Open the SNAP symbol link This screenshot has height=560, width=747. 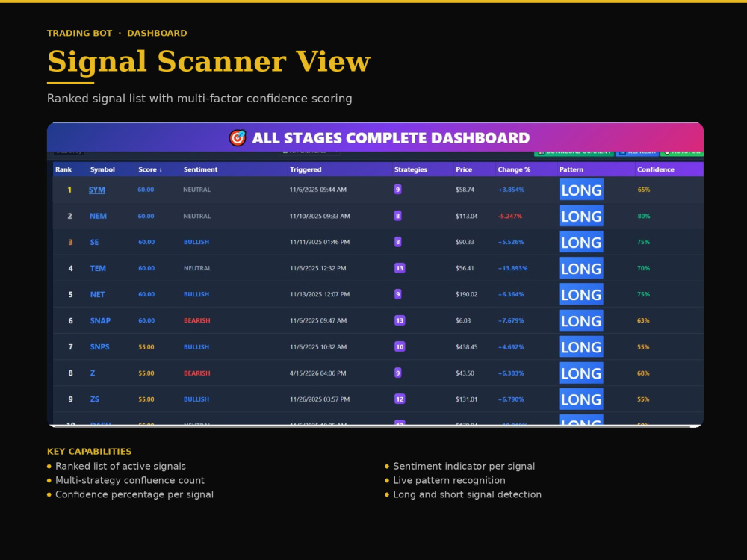100,320
